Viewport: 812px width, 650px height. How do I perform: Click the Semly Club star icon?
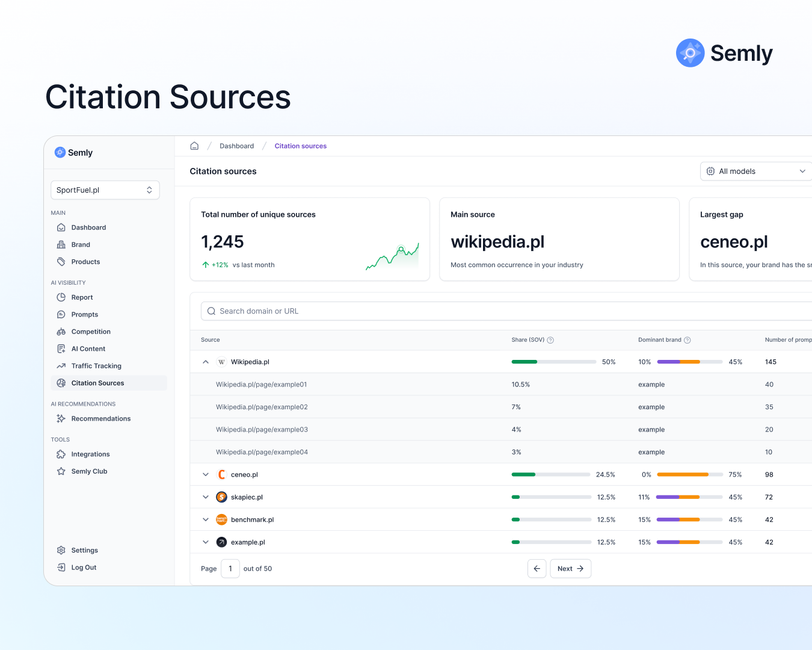pyautogui.click(x=61, y=471)
